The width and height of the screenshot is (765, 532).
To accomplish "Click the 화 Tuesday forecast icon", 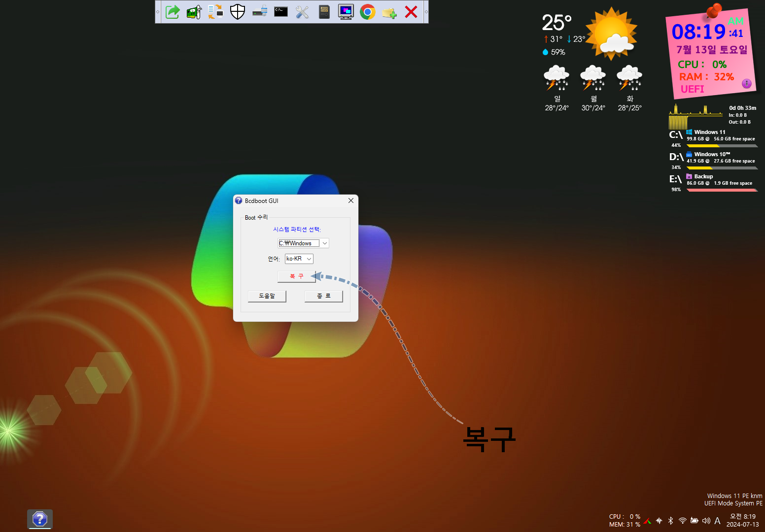I will [629, 78].
